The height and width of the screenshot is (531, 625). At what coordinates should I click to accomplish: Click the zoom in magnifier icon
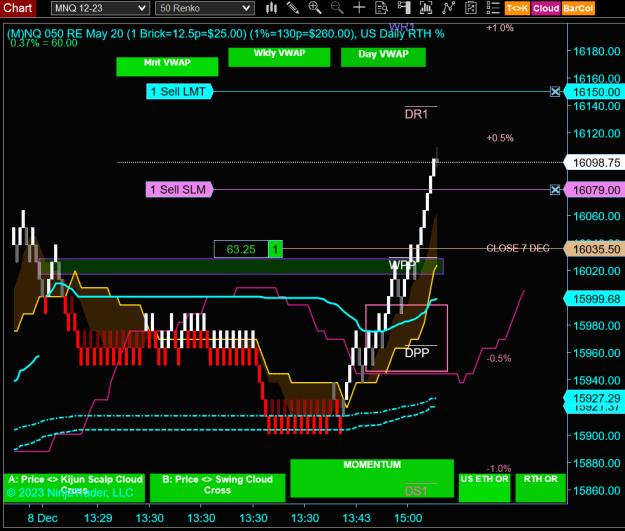315,8
